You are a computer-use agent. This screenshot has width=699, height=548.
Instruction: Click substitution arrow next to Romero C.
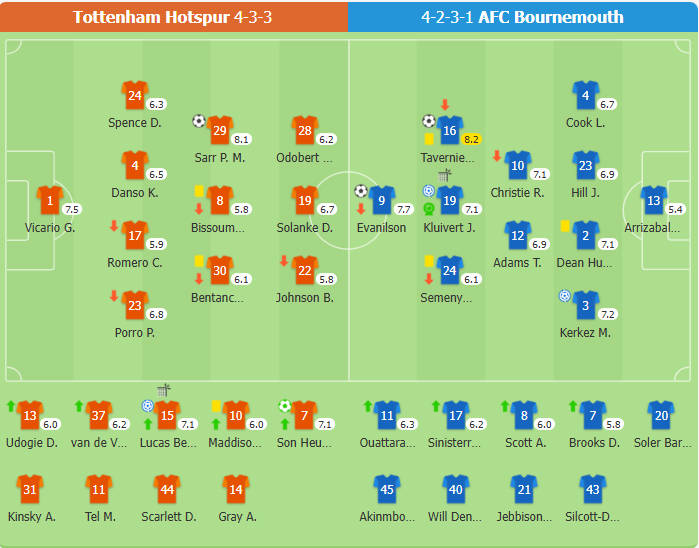[114, 226]
